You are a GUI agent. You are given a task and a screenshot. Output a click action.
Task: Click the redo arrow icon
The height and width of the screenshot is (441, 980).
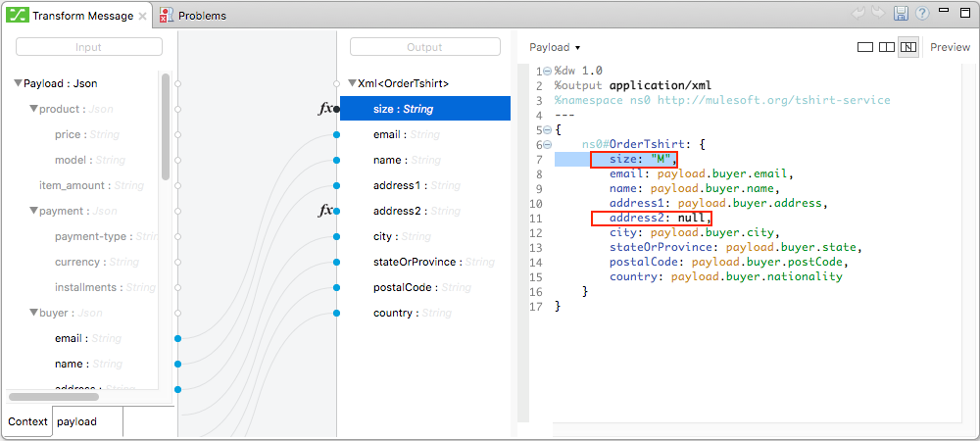click(x=878, y=15)
